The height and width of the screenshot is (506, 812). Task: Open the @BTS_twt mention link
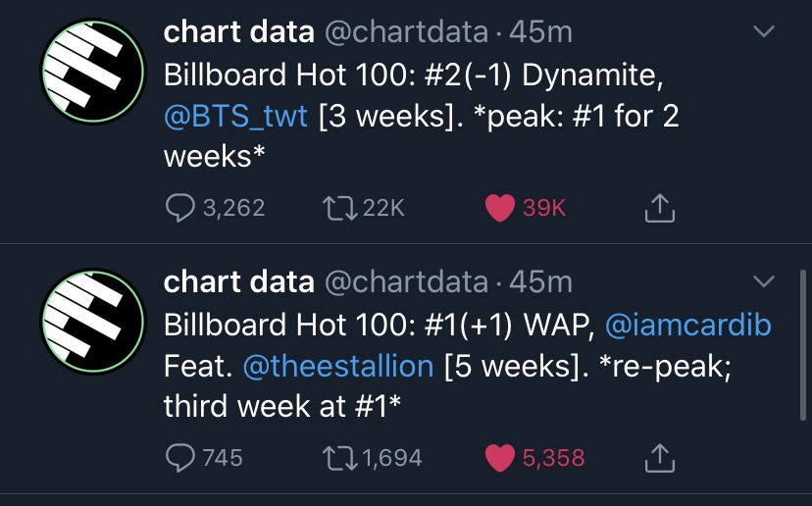235,116
